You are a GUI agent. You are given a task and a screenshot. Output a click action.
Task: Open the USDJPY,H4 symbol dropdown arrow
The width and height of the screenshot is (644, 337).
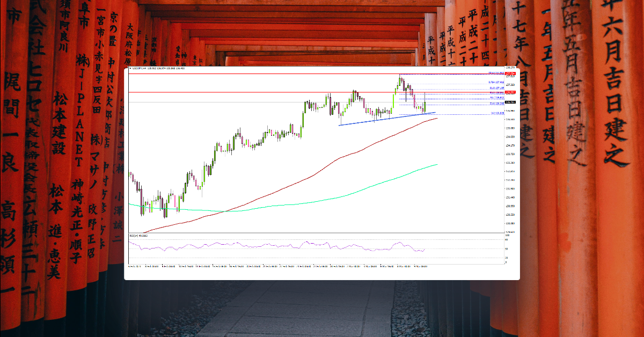[130, 70]
